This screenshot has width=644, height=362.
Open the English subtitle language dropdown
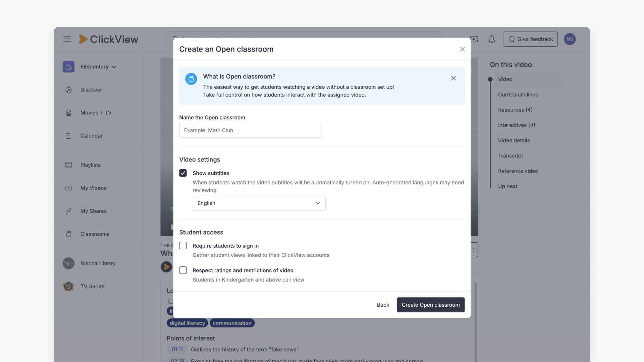[259, 203]
